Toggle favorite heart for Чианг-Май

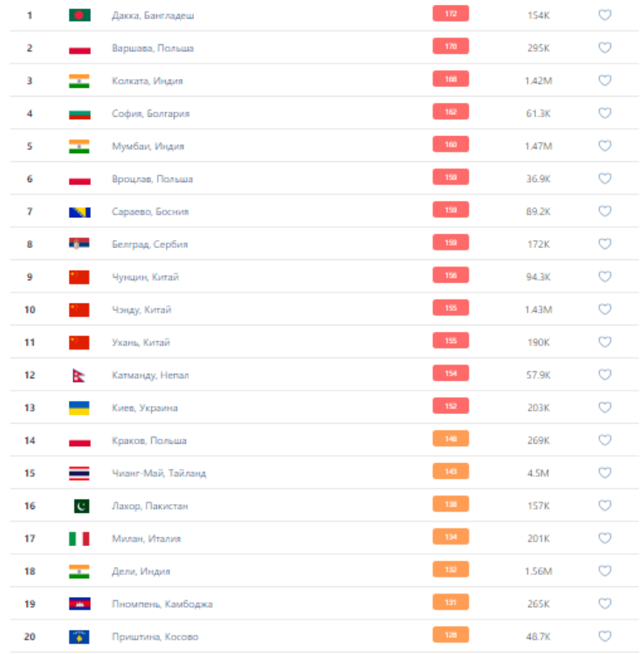605,473
